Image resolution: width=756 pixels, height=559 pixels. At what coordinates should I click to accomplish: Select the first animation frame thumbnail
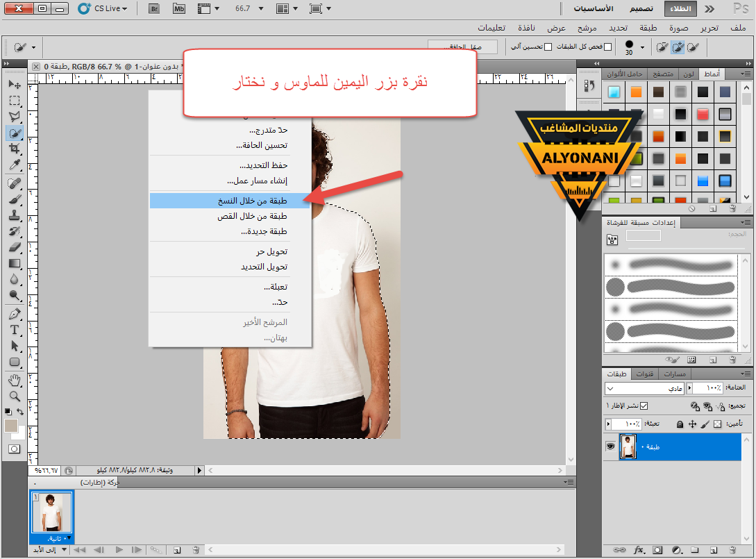point(52,513)
